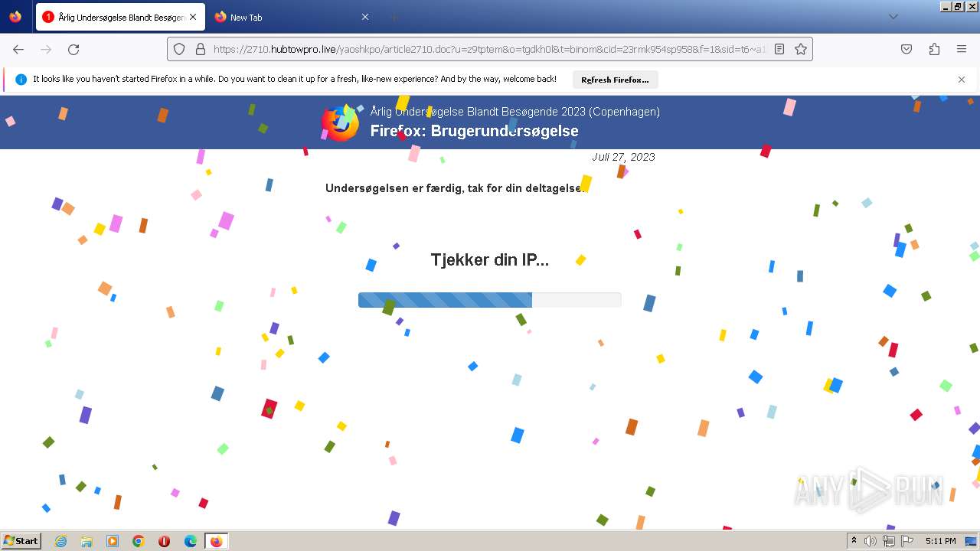This screenshot has height=551, width=980.
Task: Switch to Årlig Undersøgelse tab
Action: (119, 17)
